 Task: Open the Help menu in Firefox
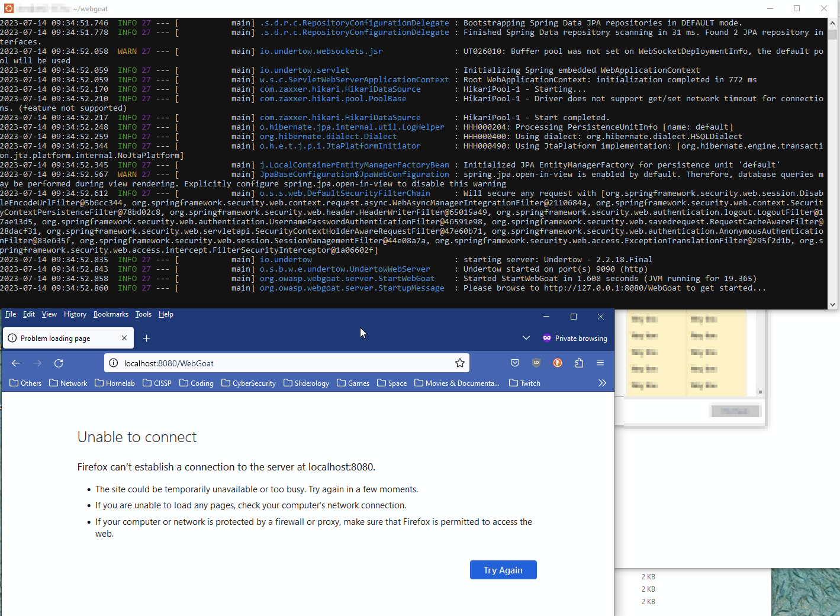coord(166,314)
